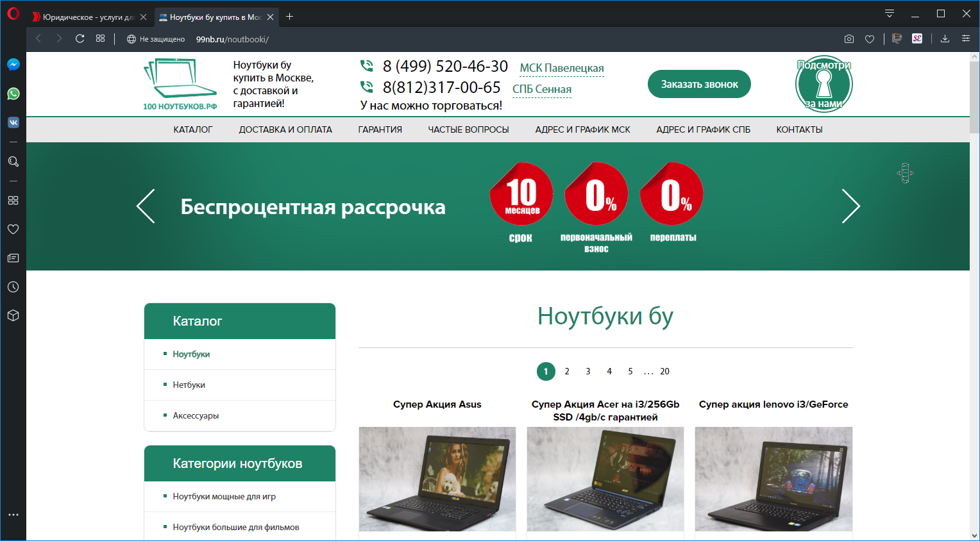Image resolution: width=980 pixels, height=541 pixels.
Task: Open Facebook Messenger in the sidebar
Action: [x=13, y=65]
